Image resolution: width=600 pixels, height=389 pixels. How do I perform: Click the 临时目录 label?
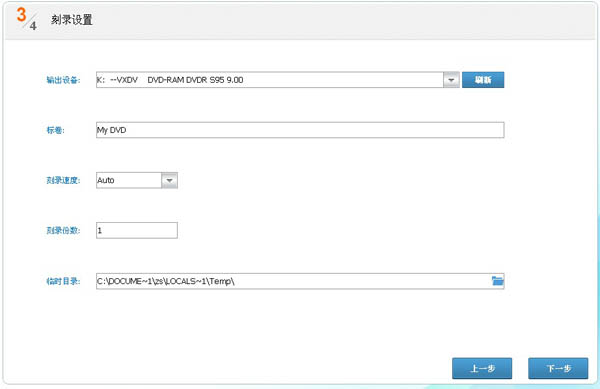pyautogui.click(x=63, y=281)
